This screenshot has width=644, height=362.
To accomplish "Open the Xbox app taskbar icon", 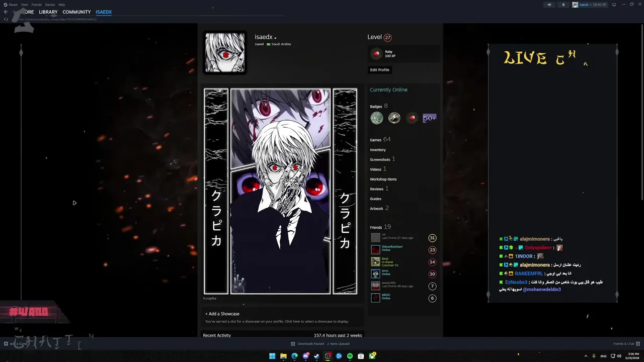I will point(372,356).
